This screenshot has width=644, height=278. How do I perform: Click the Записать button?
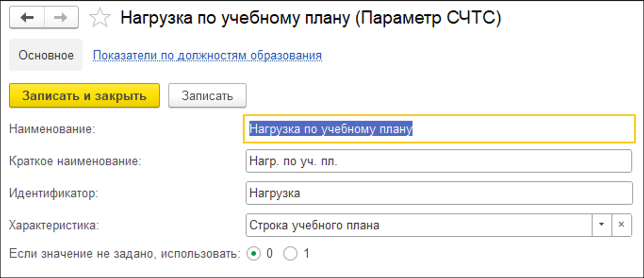coord(207,96)
